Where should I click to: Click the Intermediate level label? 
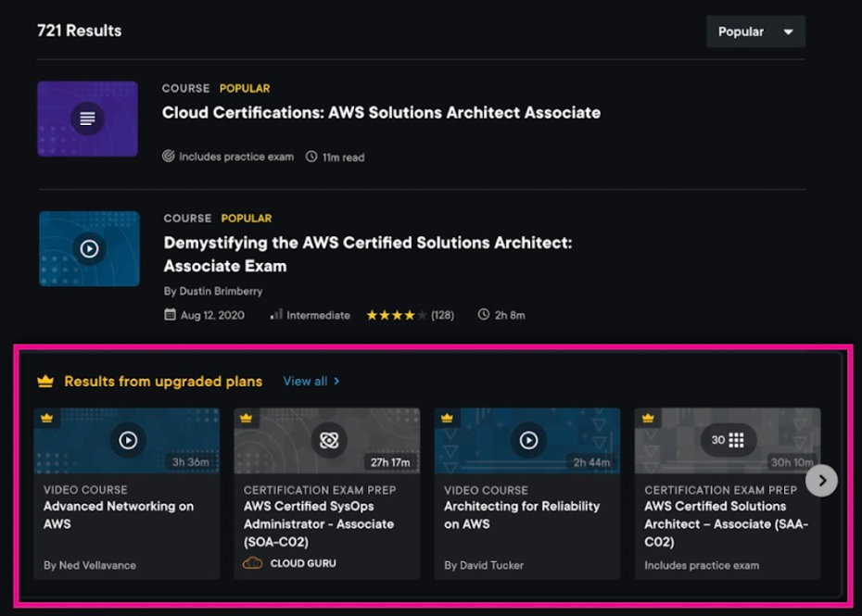pos(318,316)
